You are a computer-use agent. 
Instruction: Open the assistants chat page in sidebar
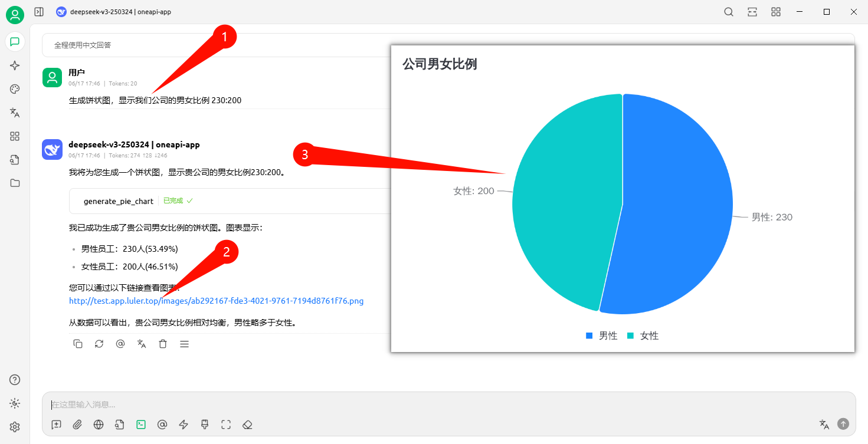pos(15,41)
